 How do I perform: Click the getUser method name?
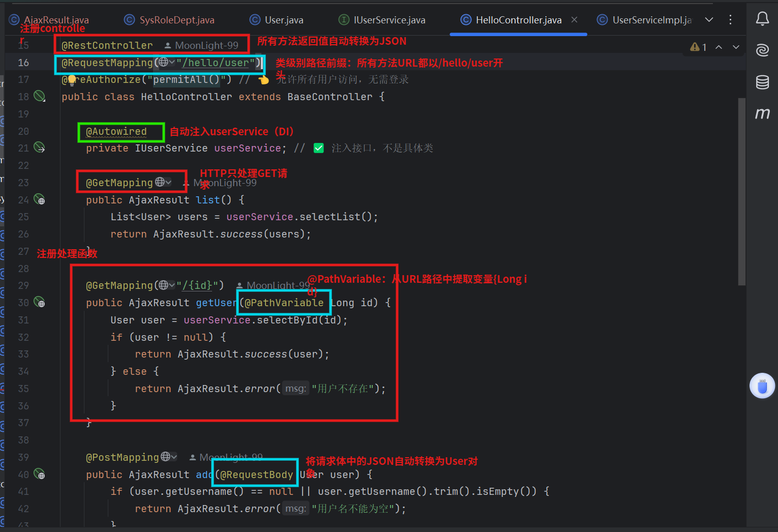[217, 303]
